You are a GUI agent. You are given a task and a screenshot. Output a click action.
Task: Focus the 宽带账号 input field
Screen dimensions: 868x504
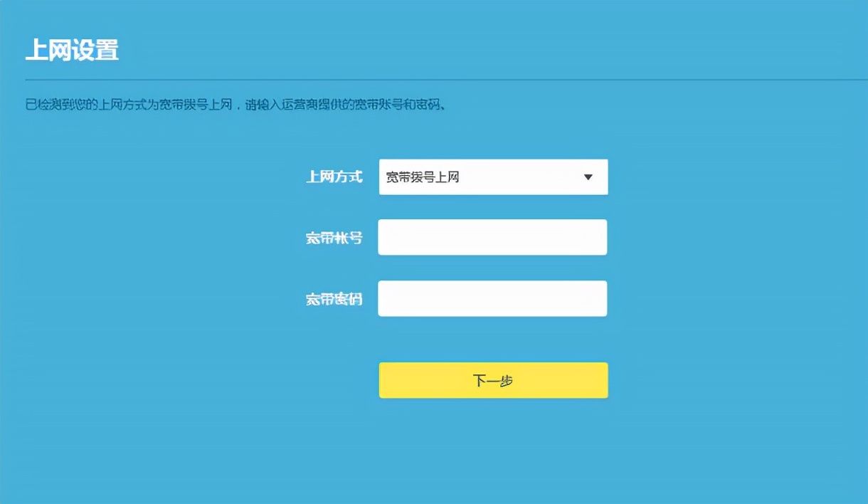[x=492, y=237]
